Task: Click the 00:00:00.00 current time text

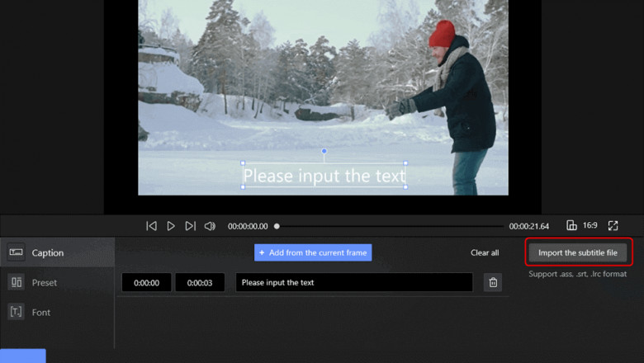Action: 248,226
